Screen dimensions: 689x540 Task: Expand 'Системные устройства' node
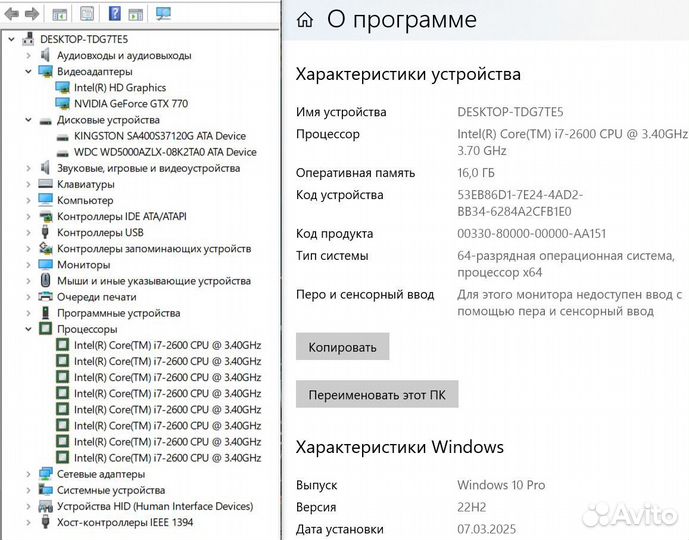tap(29, 490)
